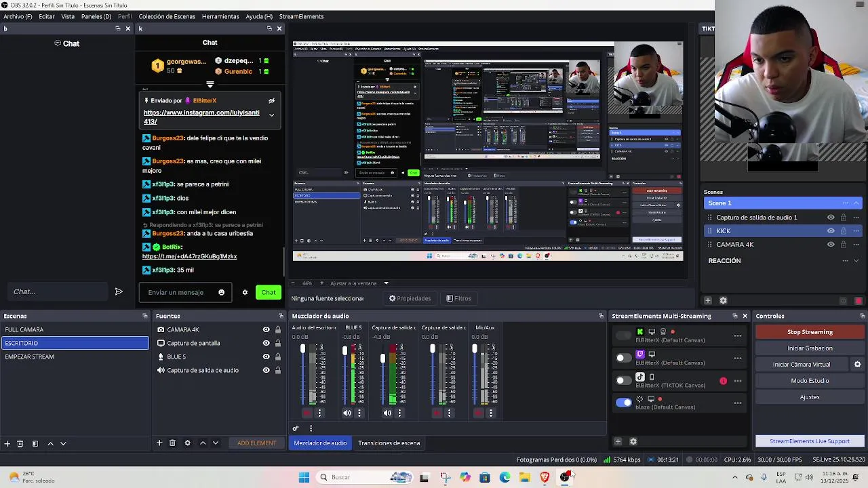Start recording with Iniciar Grabación

[810, 348]
